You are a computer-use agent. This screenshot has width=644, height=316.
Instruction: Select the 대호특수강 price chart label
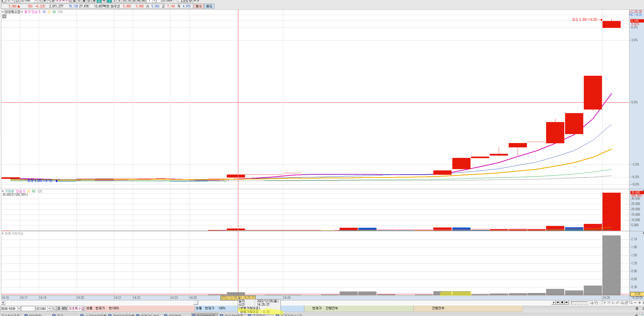(x=12, y=12)
